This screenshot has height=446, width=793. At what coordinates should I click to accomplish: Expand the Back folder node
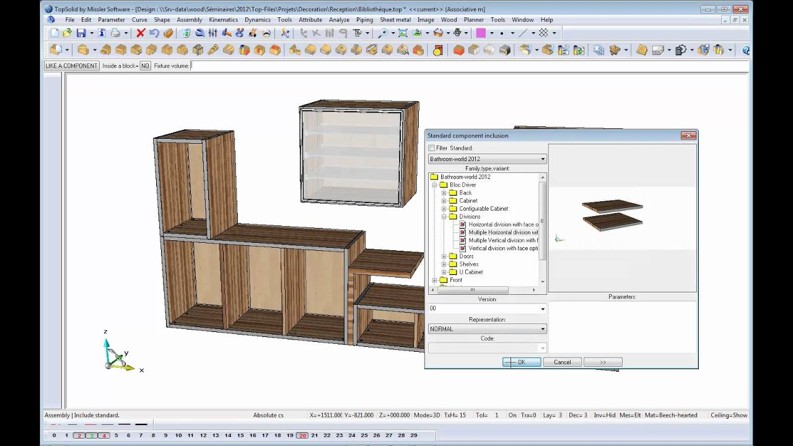(x=444, y=193)
